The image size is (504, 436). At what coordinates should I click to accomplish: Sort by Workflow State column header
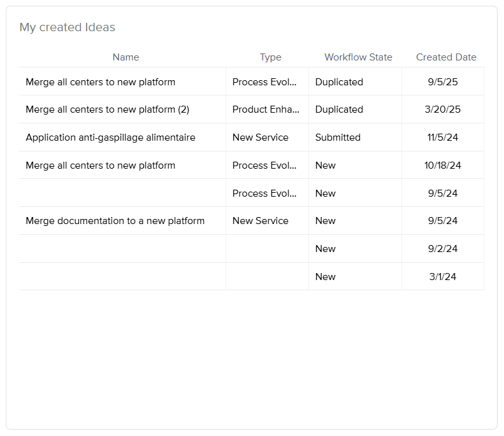pos(358,57)
